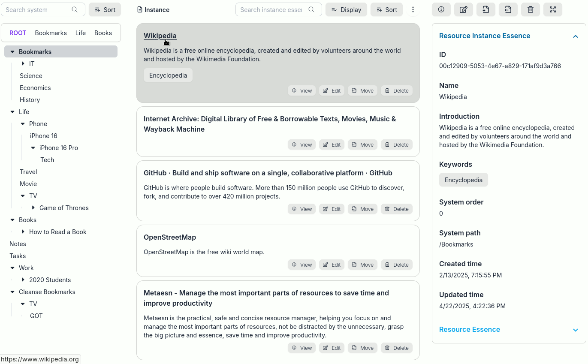Image resolution: width=588 pixels, height=364 pixels.
Task: Open the Metaesn card title
Action: (266, 298)
